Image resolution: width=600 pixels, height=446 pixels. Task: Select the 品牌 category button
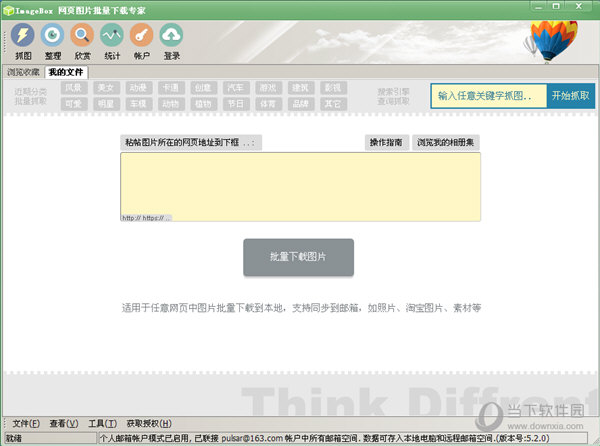pyautogui.click(x=301, y=104)
